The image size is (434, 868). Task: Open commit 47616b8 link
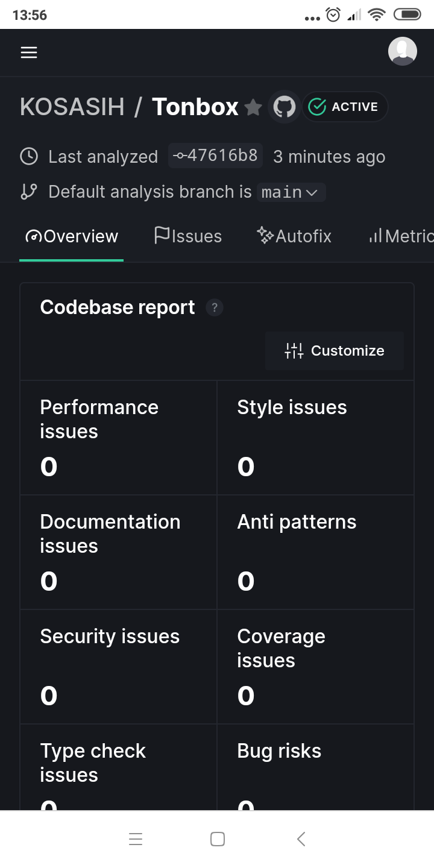(x=216, y=156)
